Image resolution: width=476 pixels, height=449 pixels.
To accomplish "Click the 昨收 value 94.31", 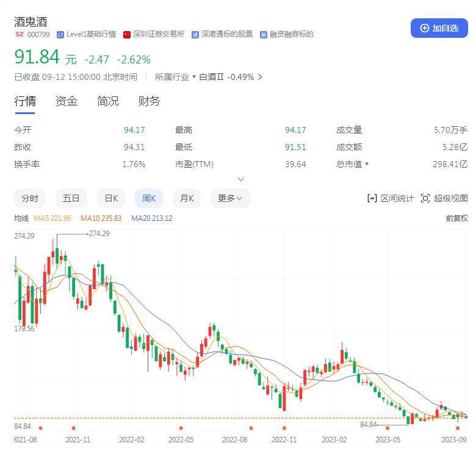I will click(x=134, y=147).
